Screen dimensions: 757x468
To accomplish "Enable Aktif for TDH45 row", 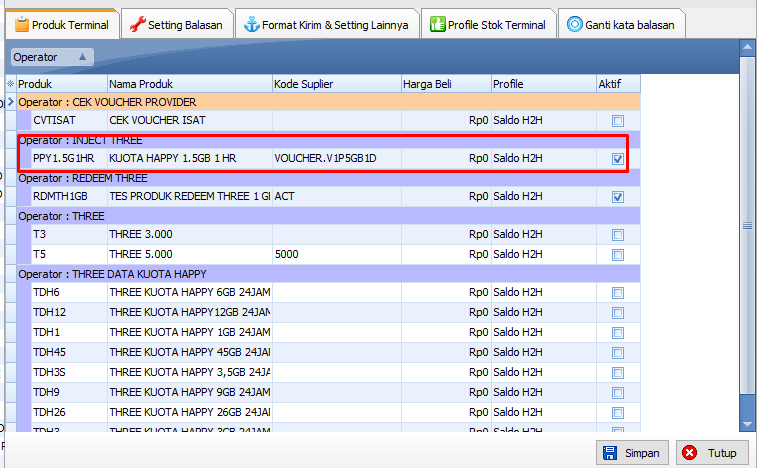I will click(617, 353).
